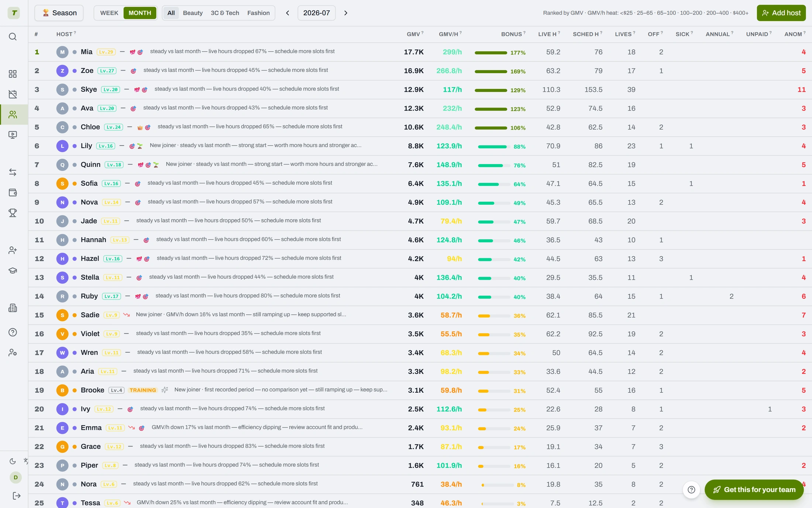Image resolution: width=812 pixels, height=508 pixels.
Task: Click Chloe's crown badge icon
Action: coord(140,127)
